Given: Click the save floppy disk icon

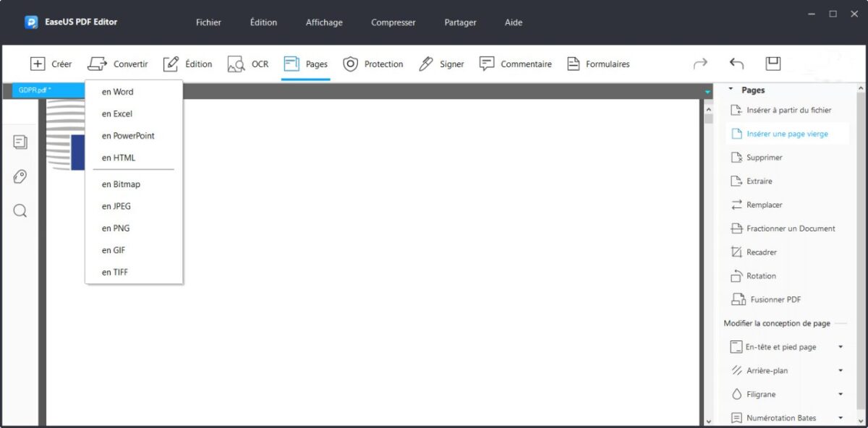Looking at the screenshot, I should tap(773, 64).
